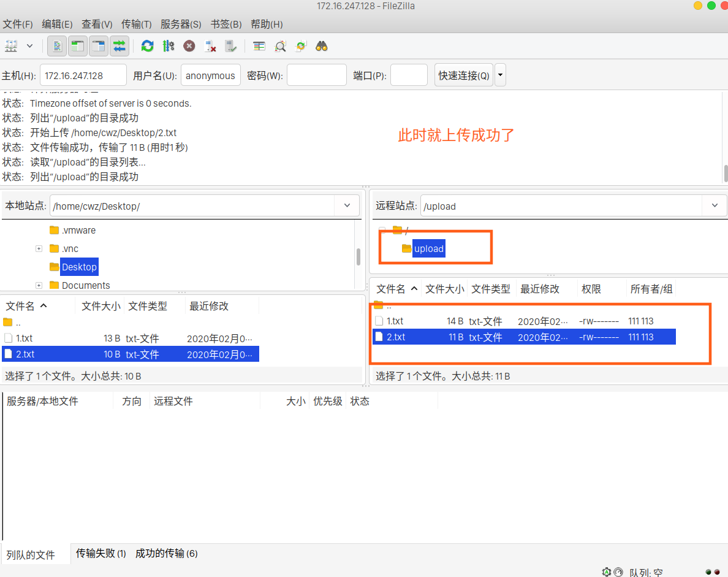Open the 书签(B) menu
This screenshot has height=577, width=728.
pyautogui.click(x=226, y=24)
